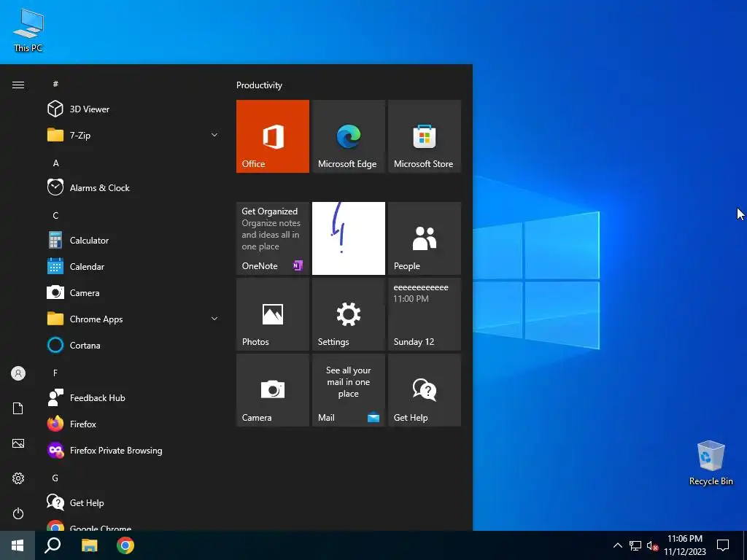
Task: Open Calendar from the app list
Action: (133, 267)
